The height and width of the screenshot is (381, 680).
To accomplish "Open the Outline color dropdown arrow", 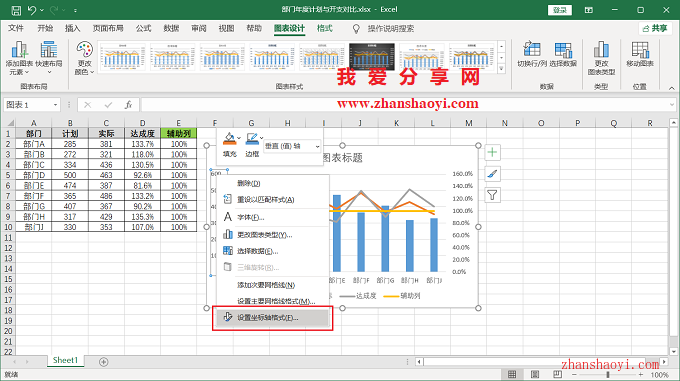I will click(262, 138).
